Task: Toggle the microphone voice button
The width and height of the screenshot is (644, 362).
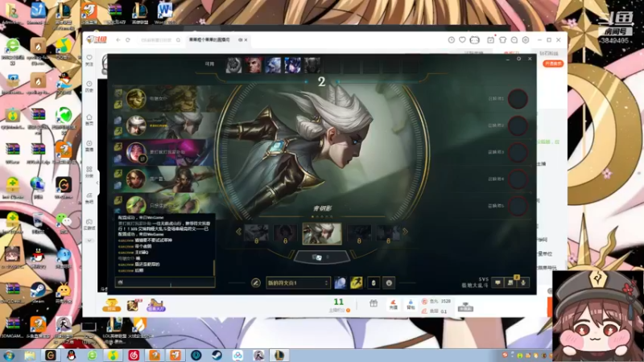Action: pos(523,282)
